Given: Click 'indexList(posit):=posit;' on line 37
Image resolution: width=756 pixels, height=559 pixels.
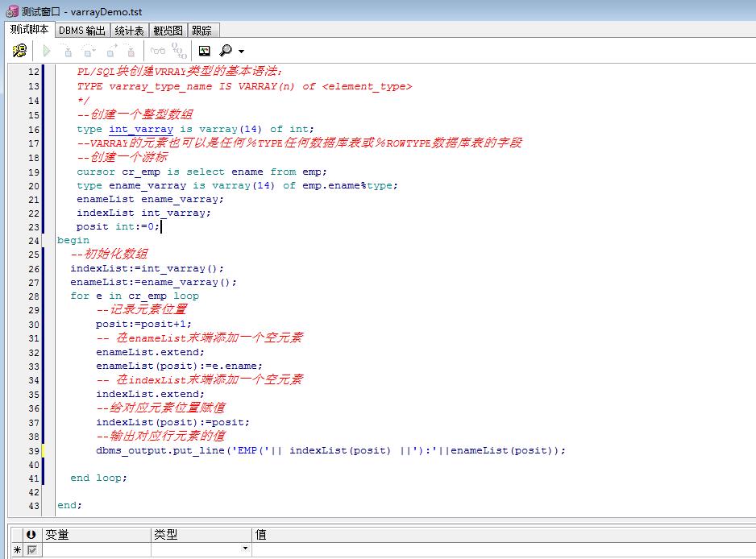Looking at the screenshot, I should [x=172, y=422].
